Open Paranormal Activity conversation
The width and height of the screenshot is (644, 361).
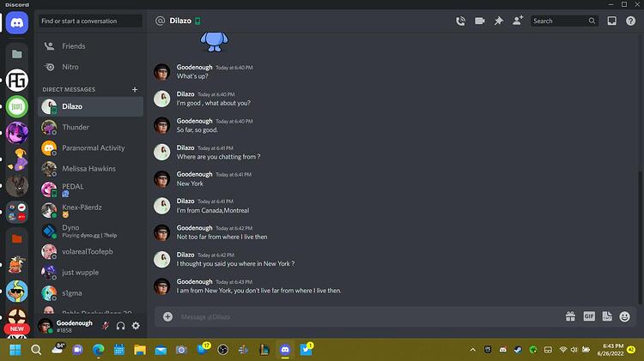coord(90,148)
